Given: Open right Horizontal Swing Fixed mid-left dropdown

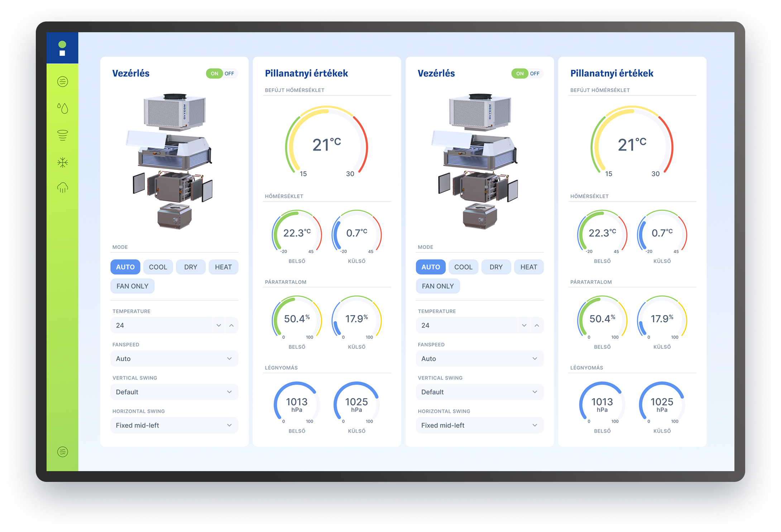Looking at the screenshot, I should pyautogui.click(x=479, y=425).
